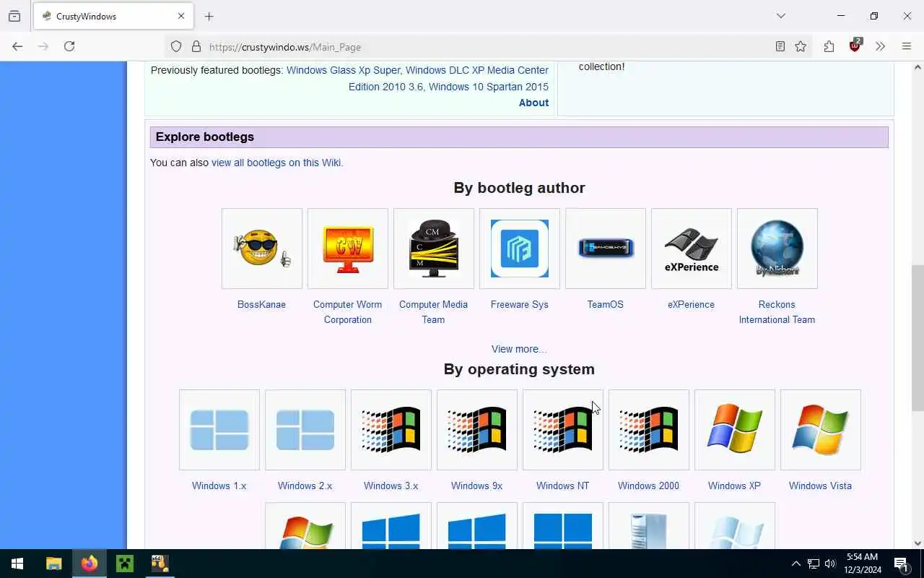Show hidden system tray icons
The image size is (924, 578).
[796, 564]
